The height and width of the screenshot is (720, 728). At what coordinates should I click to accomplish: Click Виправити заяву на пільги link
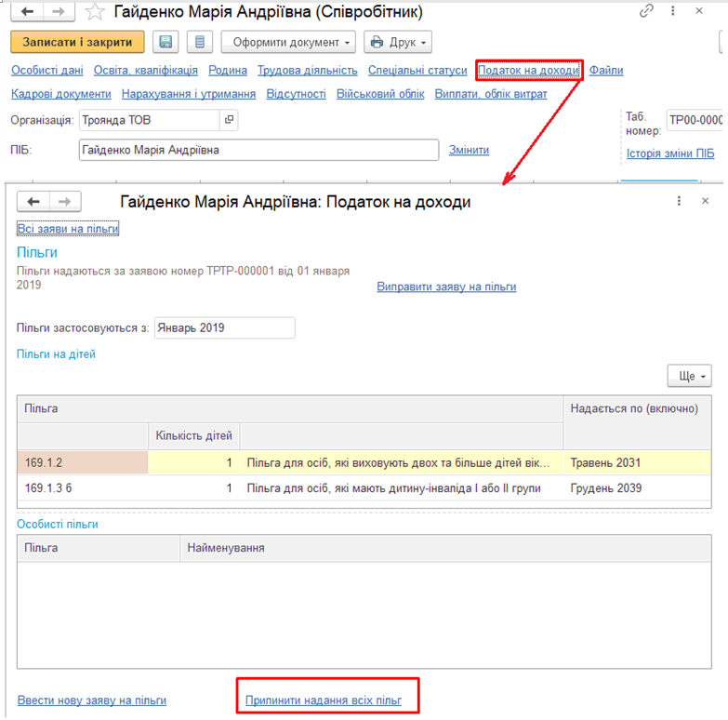[x=446, y=287]
